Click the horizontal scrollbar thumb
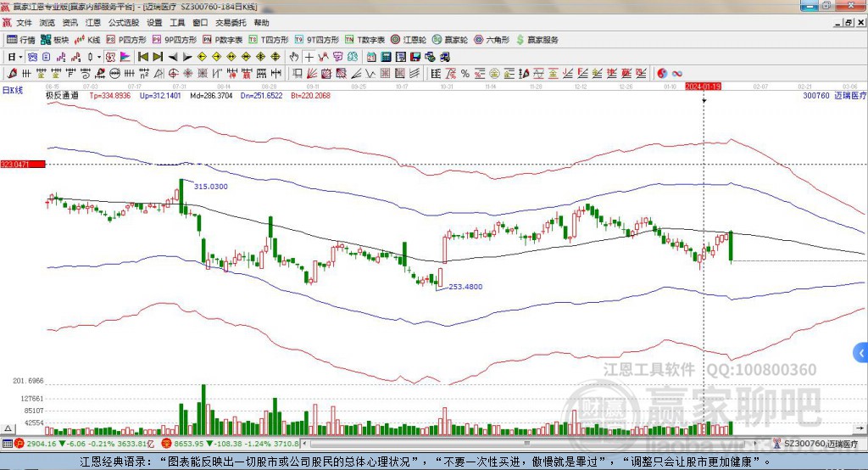The height and width of the screenshot is (470, 868). pyautogui.click(x=527, y=444)
